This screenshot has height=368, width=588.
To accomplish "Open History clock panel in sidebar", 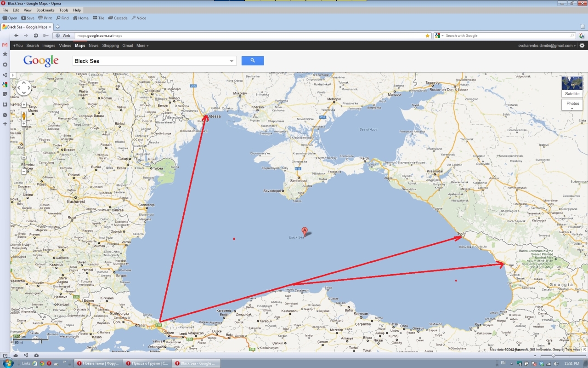I will 5,115.
